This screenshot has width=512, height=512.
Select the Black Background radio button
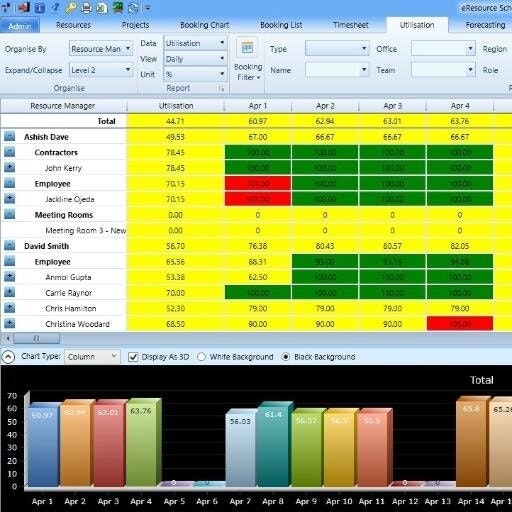(286, 357)
